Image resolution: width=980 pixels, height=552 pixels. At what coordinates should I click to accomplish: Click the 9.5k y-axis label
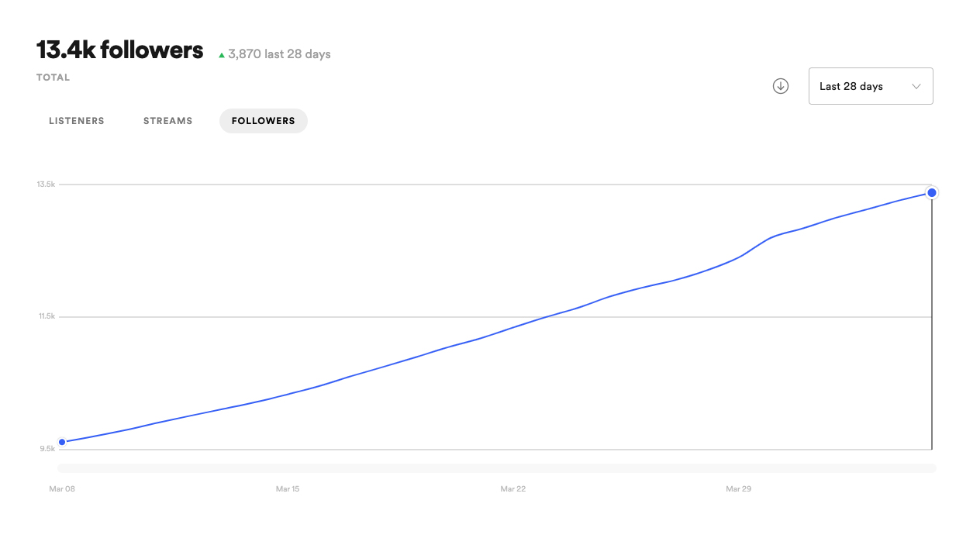tap(46, 449)
